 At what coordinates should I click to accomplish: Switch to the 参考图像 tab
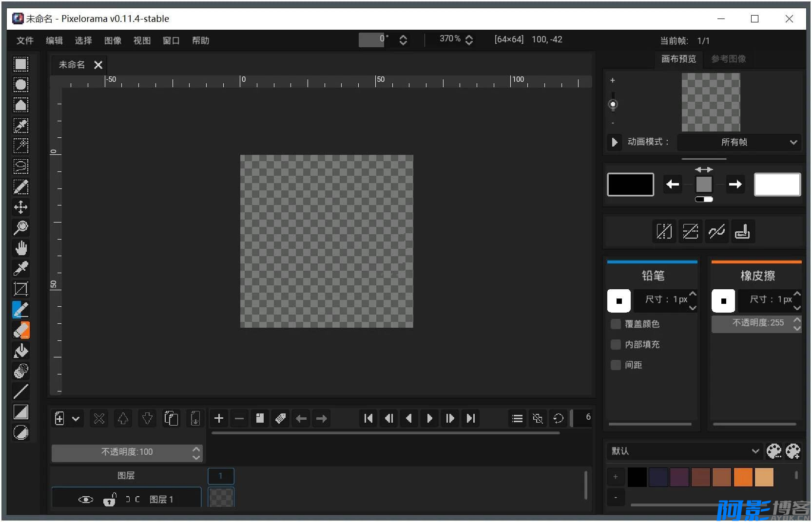[728, 59]
